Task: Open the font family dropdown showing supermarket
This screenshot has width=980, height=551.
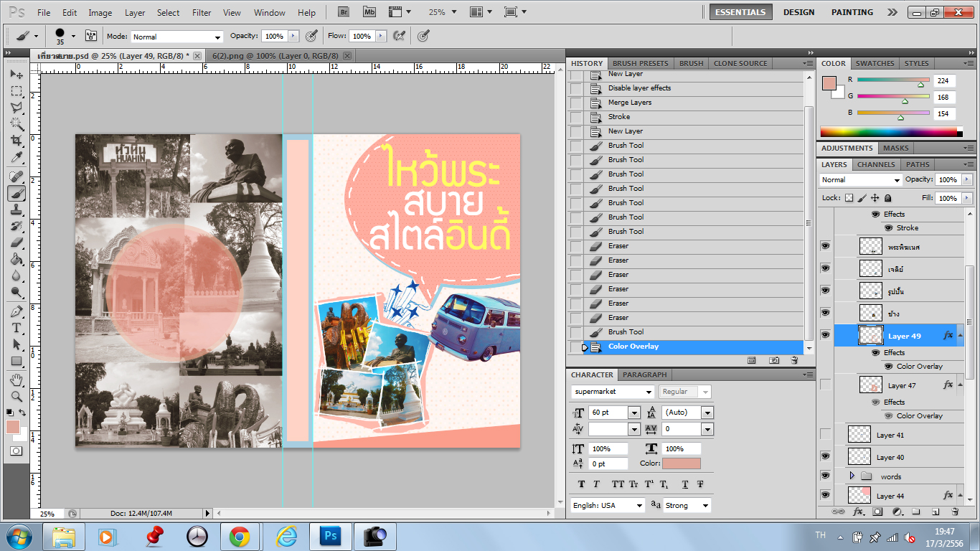Action: 613,392
